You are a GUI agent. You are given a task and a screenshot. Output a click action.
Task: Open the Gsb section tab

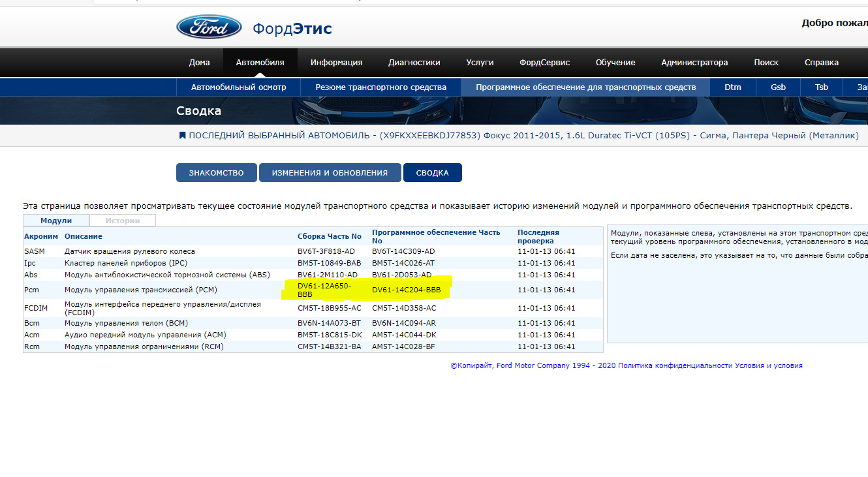click(x=778, y=86)
